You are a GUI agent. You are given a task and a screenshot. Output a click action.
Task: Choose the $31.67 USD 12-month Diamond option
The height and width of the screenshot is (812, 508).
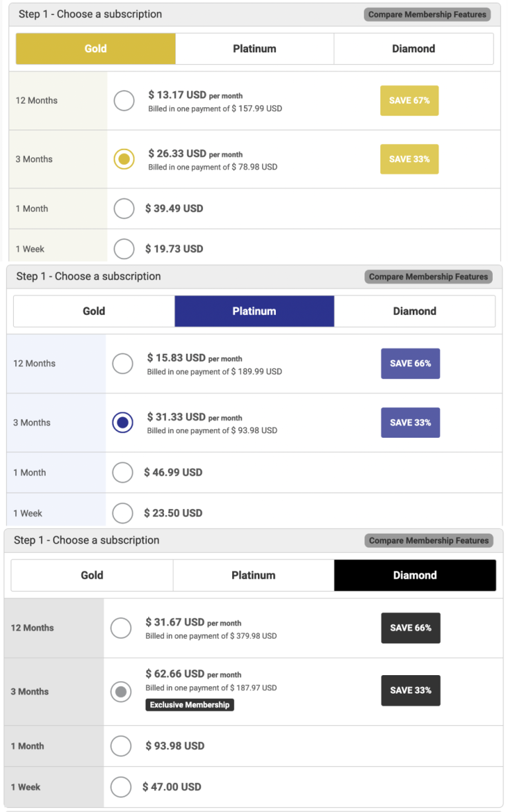click(x=121, y=628)
